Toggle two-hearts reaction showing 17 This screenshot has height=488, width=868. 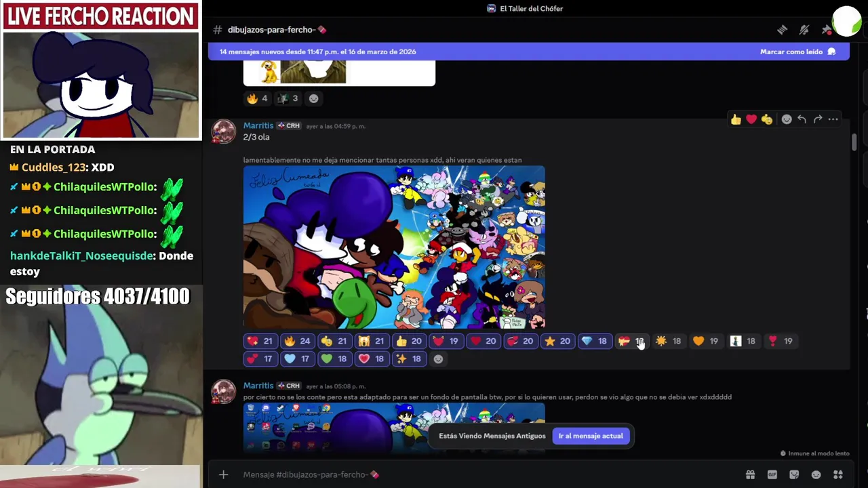tap(260, 359)
